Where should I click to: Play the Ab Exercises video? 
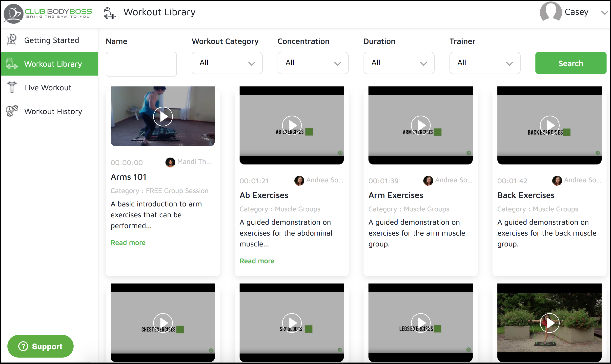(292, 125)
